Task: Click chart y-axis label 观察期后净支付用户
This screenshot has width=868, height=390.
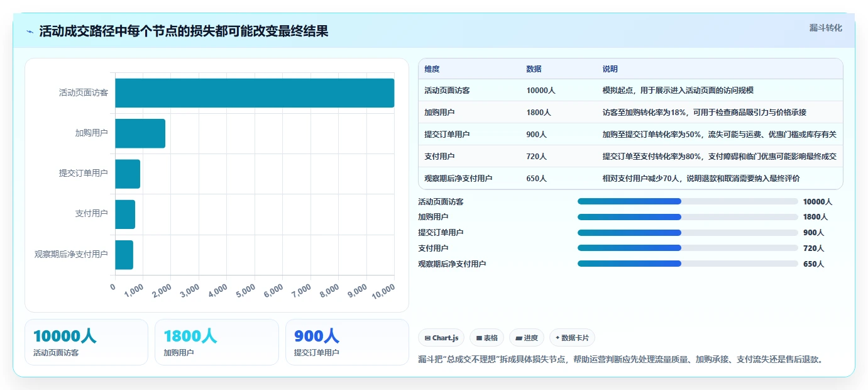Action: pyautogui.click(x=72, y=254)
